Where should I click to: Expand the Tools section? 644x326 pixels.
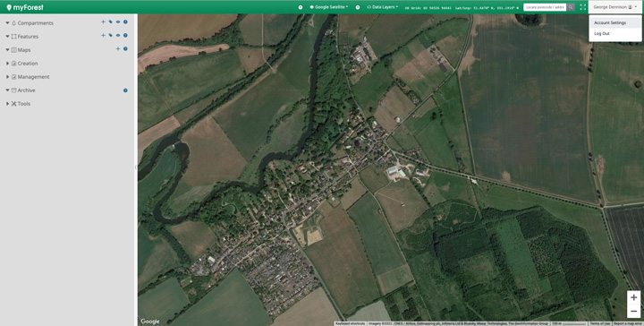(x=7, y=104)
